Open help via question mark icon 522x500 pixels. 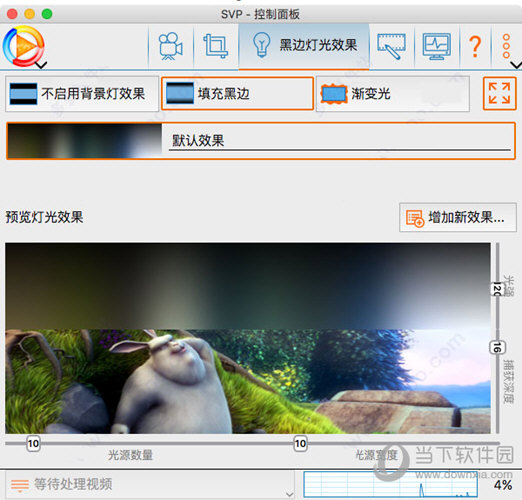[475, 46]
